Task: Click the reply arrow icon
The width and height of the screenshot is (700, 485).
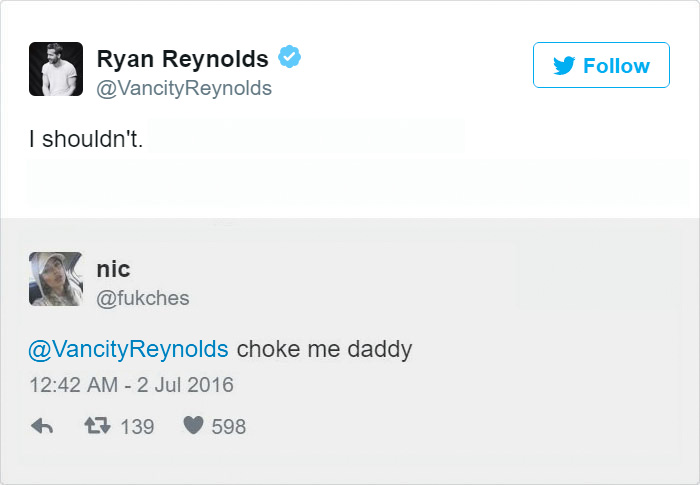Action: (x=42, y=427)
